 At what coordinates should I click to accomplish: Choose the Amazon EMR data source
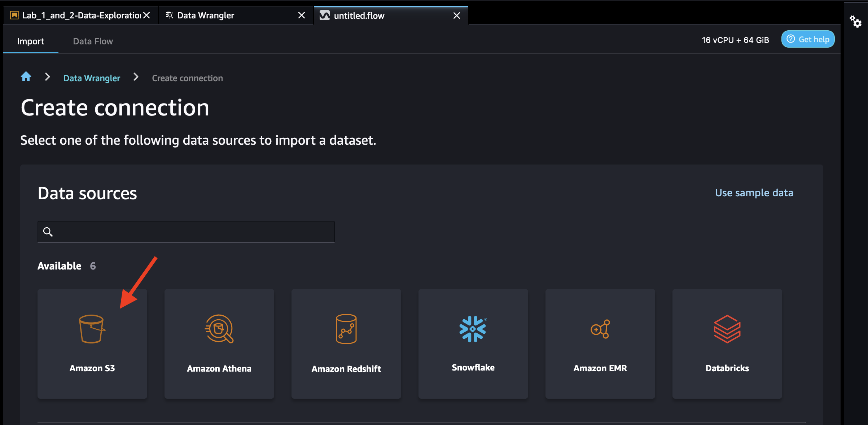click(600, 343)
